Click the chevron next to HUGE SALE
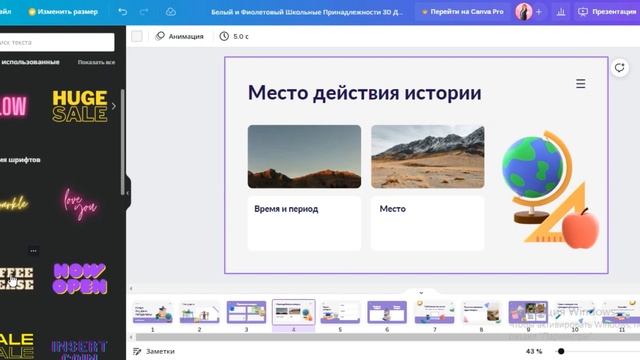The image size is (640, 360). pyautogui.click(x=113, y=106)
